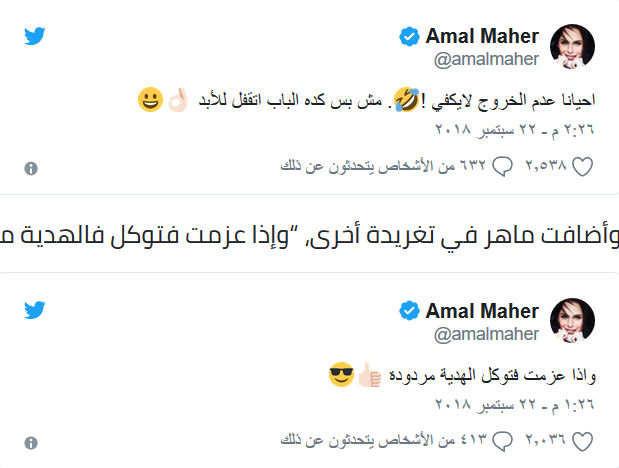The image size is (619, 468).
Task: Click the Twitter bird icon in the first tweet
Action: coord(35,37)
